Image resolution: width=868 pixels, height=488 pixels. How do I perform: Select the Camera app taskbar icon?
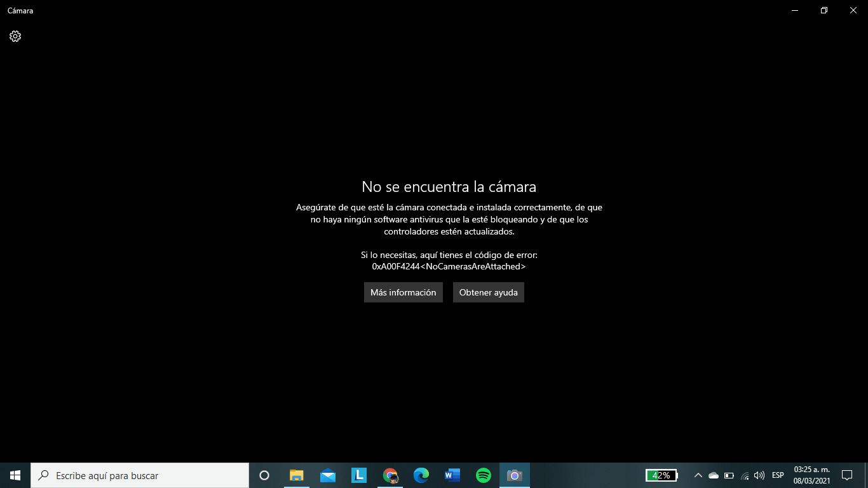(515, 475)
